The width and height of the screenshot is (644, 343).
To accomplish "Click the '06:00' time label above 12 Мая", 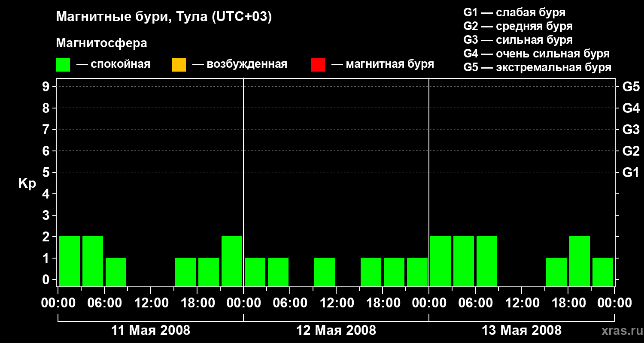I will tap(290, 303).
